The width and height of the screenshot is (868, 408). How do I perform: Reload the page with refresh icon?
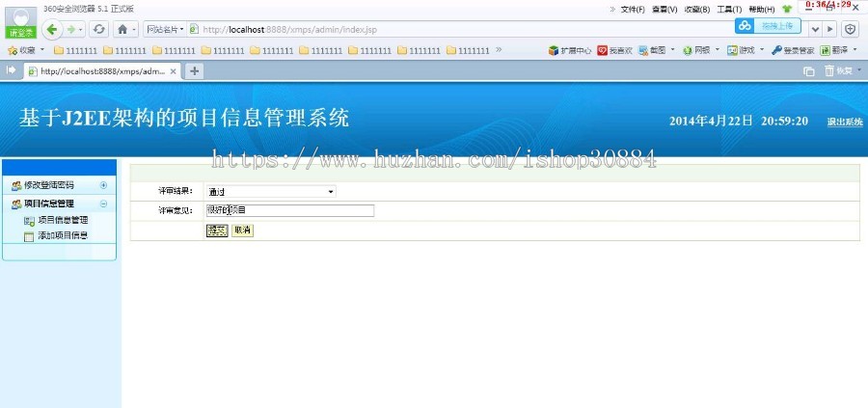click(x=98, y=29)
